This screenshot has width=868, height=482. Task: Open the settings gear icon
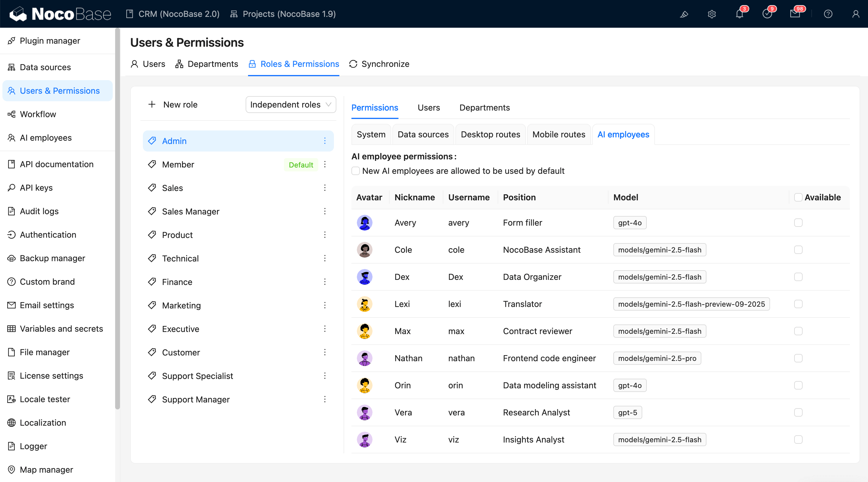click(x=711, y=14)
